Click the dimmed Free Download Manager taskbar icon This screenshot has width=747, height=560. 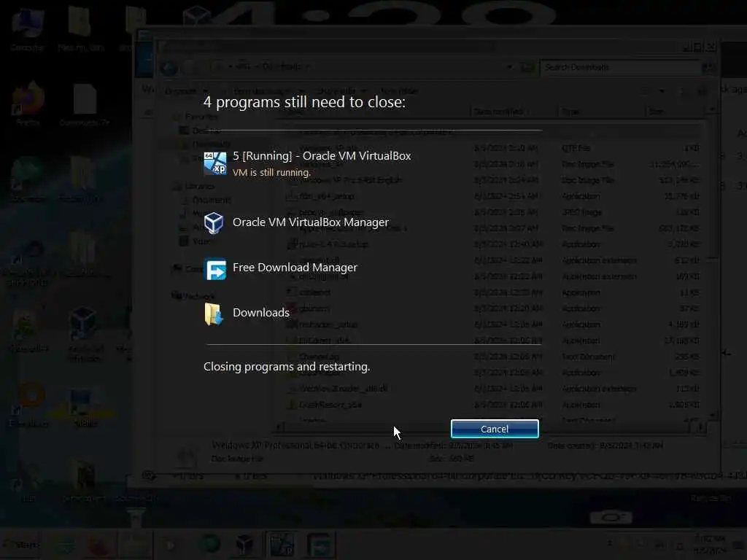(x=320, y=544)
